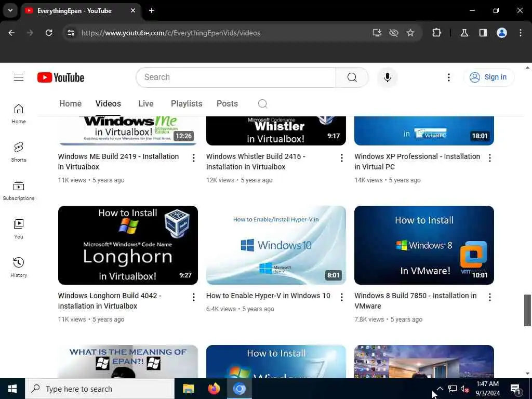
Task: Open the taskbar clock showing 1:47 AM
Action: pos(487,389)
